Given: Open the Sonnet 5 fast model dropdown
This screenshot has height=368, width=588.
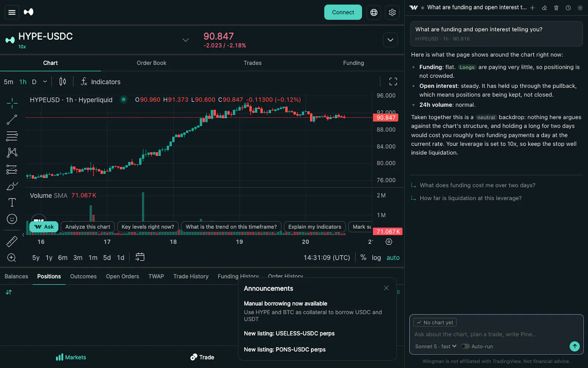Looking at the screenshot, I should point(436,346).
